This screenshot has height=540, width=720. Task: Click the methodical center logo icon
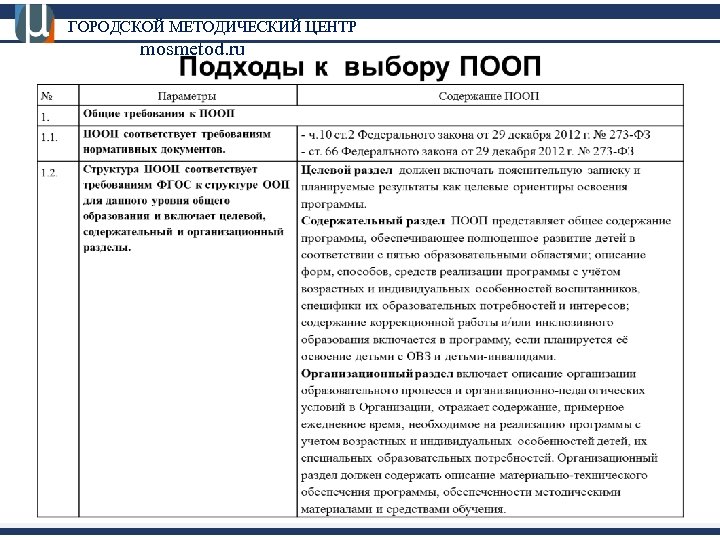34,24
